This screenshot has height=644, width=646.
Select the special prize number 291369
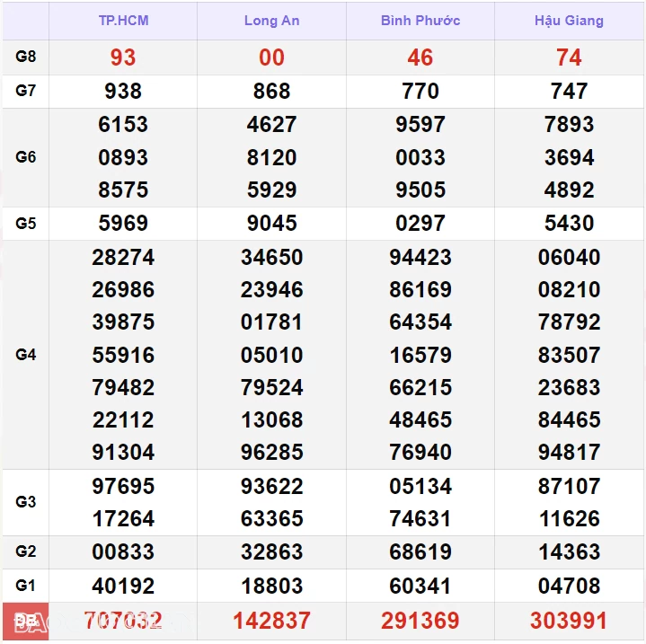(x=420, y=621)
